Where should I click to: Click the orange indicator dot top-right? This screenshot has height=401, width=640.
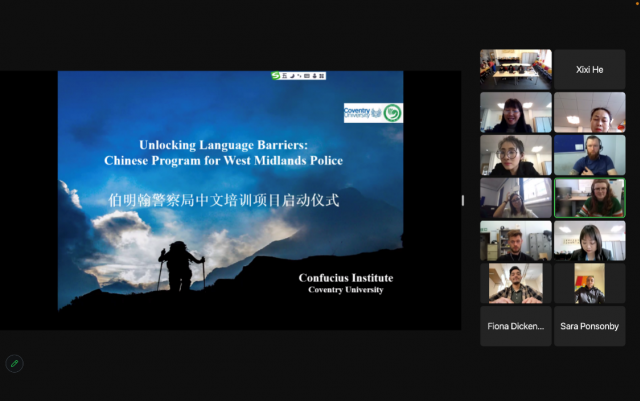click(638, 3)
